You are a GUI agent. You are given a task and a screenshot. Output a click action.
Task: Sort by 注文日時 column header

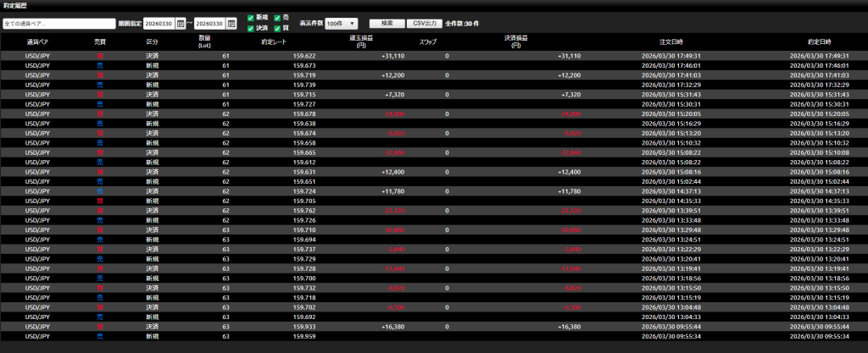pyautogui.click(x=670, y=41)
